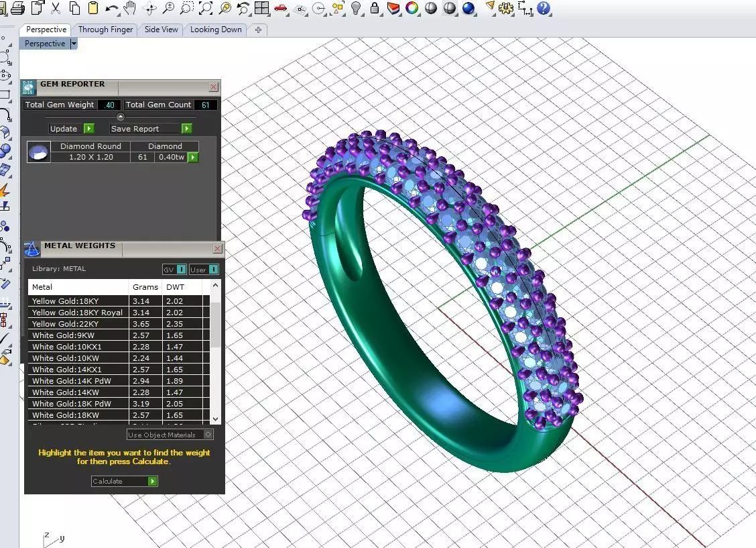Click the Print icon in the toolbar
Viewport: 756px width, 548px height.
tap(18, 8)
